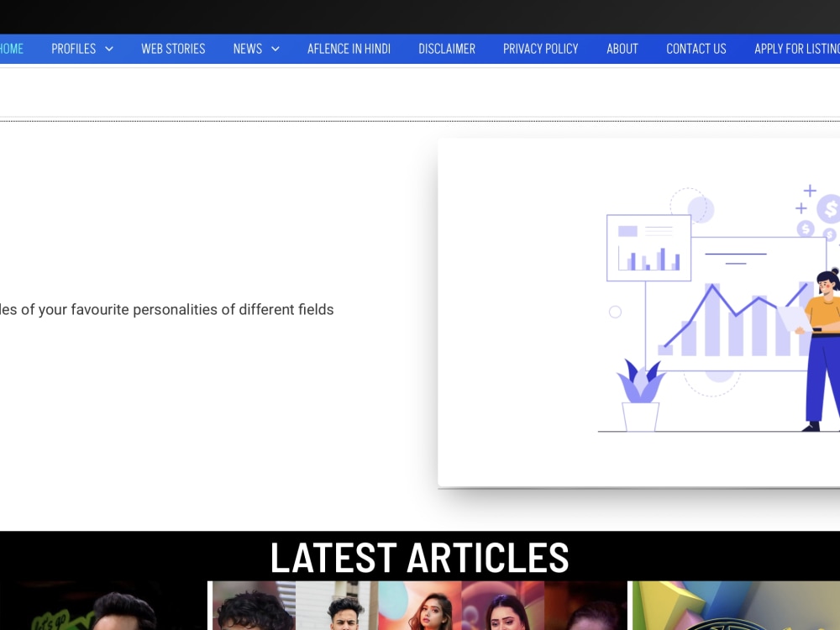The width and height of the screenshot is (840, 630).
Task: Open APPLY FOR LISTING link
Action: [796, 49]
